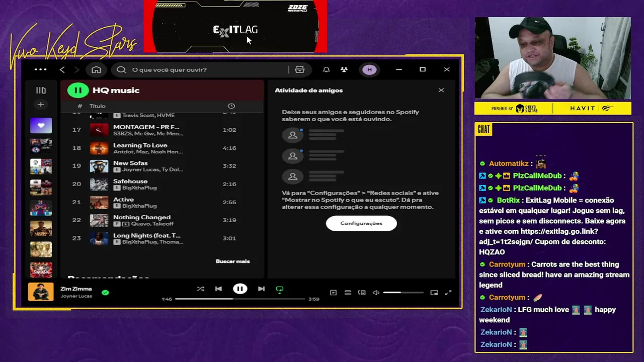644x362 pixels.
Task: Toggle repeat mode
Action: (x=280, y=289)
